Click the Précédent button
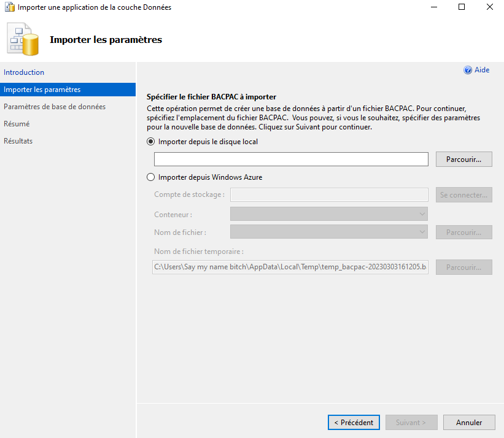Viewport: 504px width, 438px height. coord(354,422)
